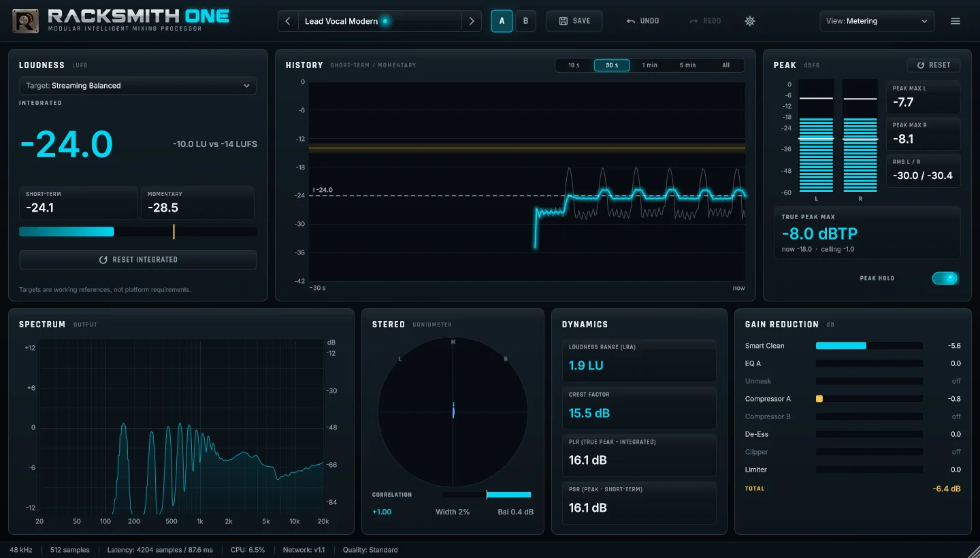Click the Reset Integrated button

pos(137,260)
